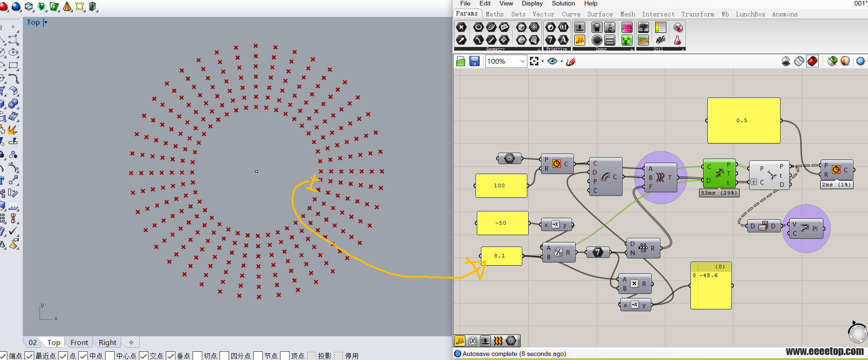This screenshot has height=360, width=868.
Task: Select the Vector parameter arrow icon
Action: (461, 40)
